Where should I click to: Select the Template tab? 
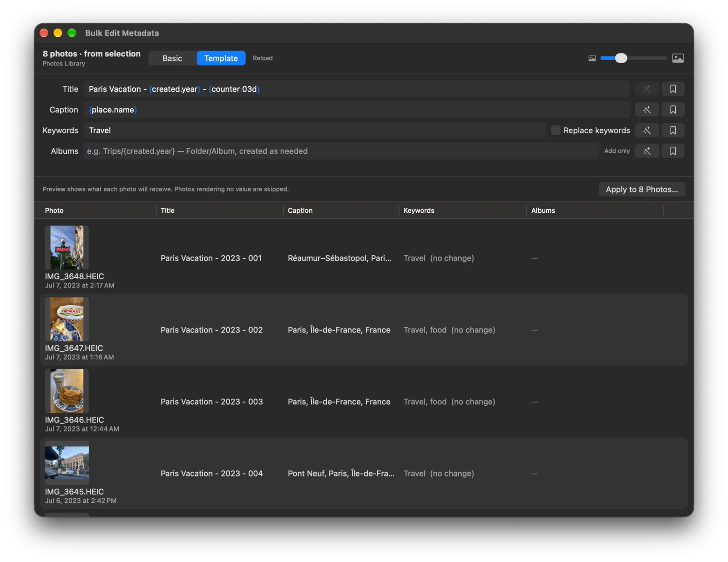tap(221, 58)
